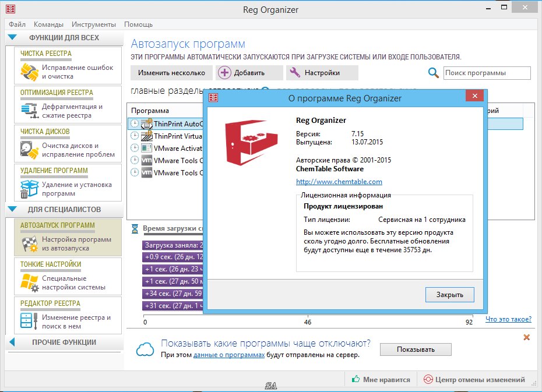Select the +34 сек. boot time bar
This screenshot has width=542, height=392.
[173, 294]
